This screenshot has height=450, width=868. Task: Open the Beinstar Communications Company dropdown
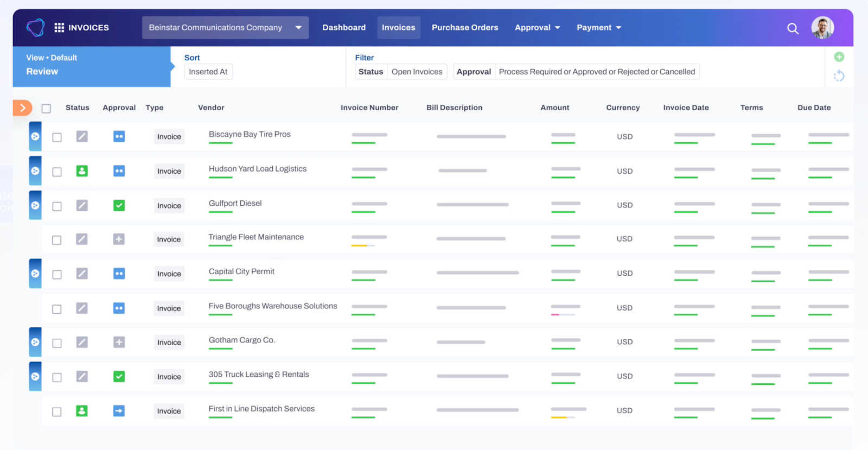click(225, 28)
